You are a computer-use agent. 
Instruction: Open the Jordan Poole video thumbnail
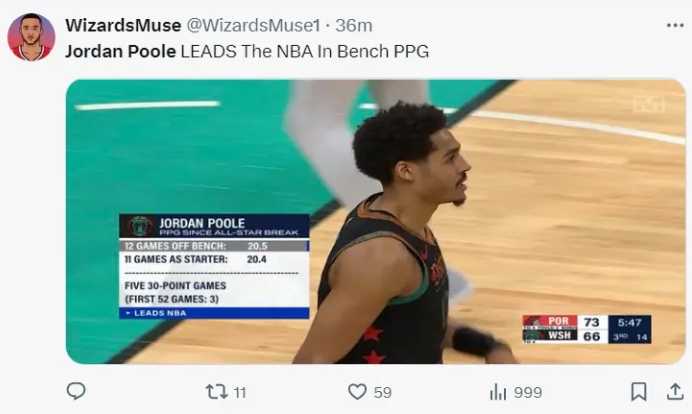[x=376, y=222]
